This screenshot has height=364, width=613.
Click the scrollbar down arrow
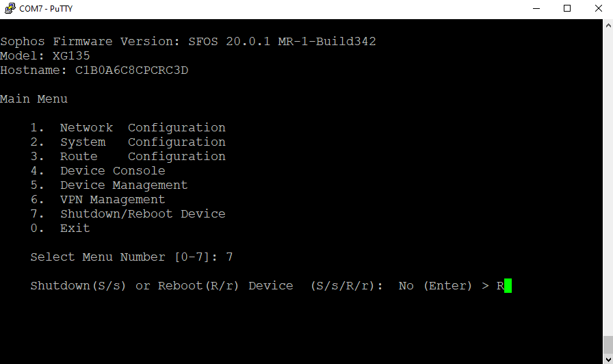click(608, 358)
